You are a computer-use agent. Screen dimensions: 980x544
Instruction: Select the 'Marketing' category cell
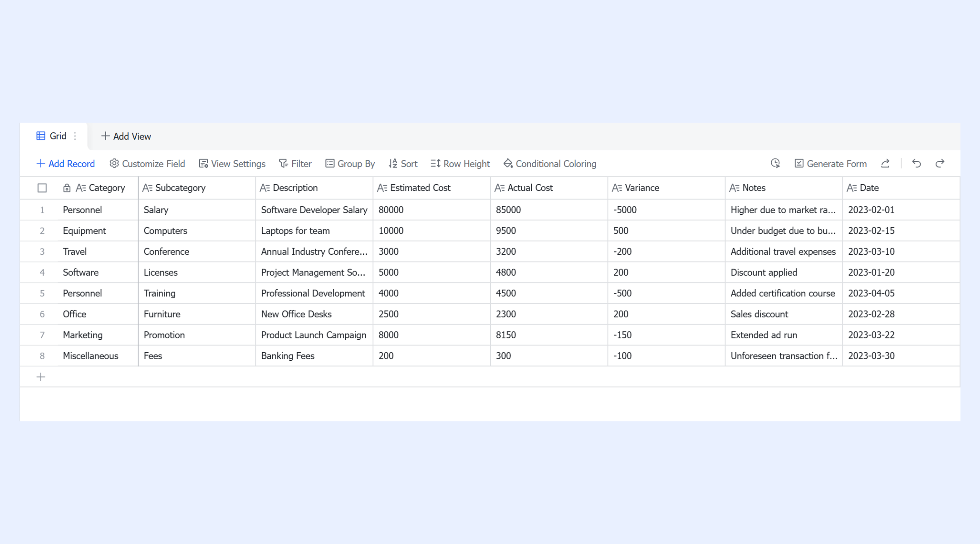coord(98,335)
